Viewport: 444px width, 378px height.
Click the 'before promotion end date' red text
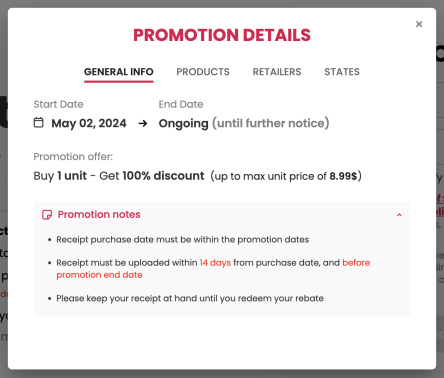coord(213,269)
